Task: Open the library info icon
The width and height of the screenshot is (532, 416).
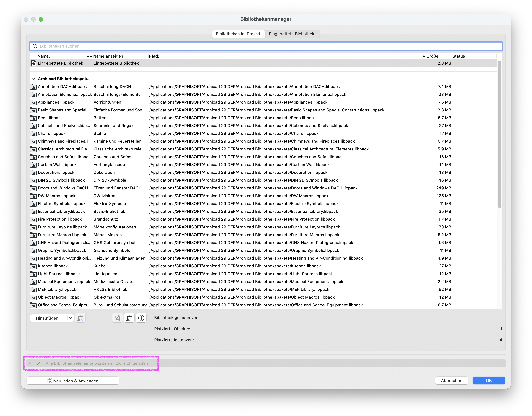Action: point(141,318)
